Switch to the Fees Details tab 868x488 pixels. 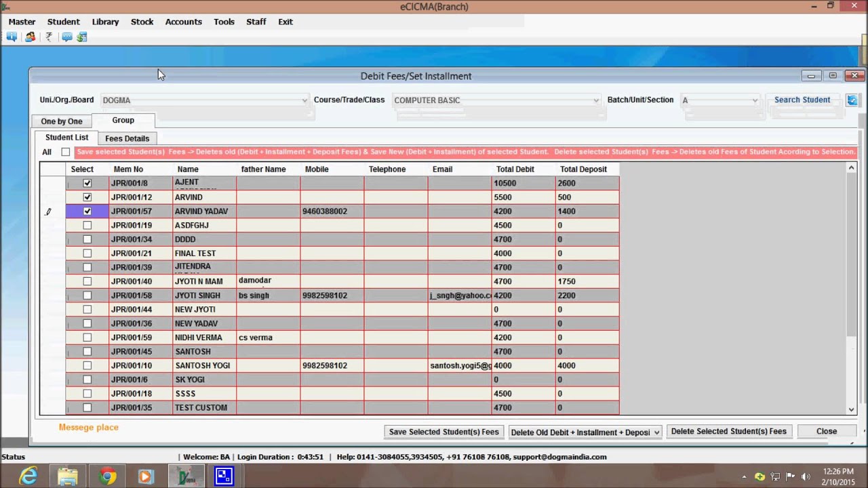127,138
